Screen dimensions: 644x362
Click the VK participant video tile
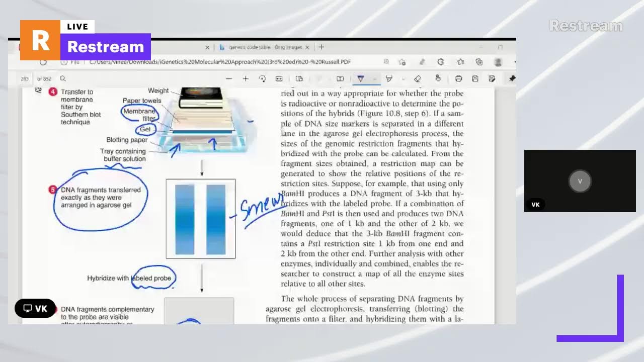[580, 180]
